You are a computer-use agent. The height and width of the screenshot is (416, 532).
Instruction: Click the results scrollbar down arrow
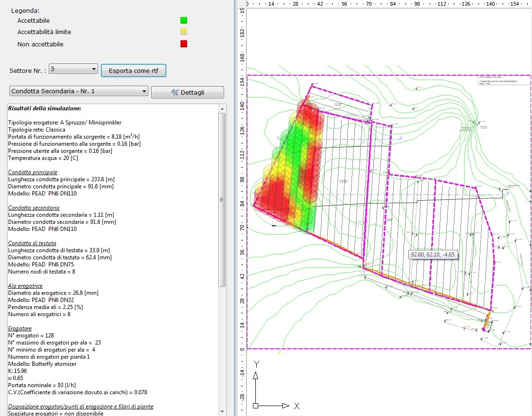tap(222, 412)
